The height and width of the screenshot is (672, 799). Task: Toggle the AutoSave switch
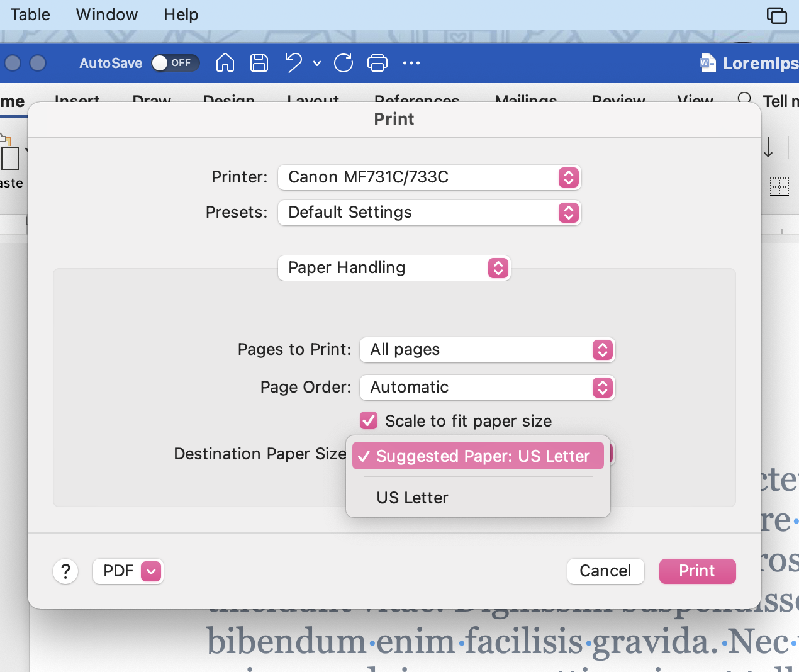(x=175, y=63)
